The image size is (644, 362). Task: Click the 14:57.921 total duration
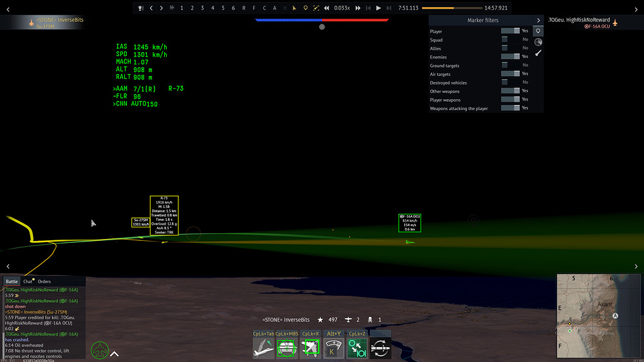(496, 8)
